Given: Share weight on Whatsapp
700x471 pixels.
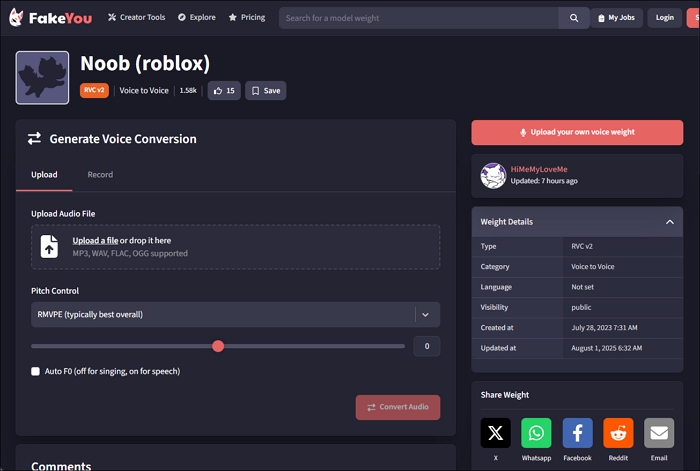Looking at the screenshot, I should [x=536, y=433].
